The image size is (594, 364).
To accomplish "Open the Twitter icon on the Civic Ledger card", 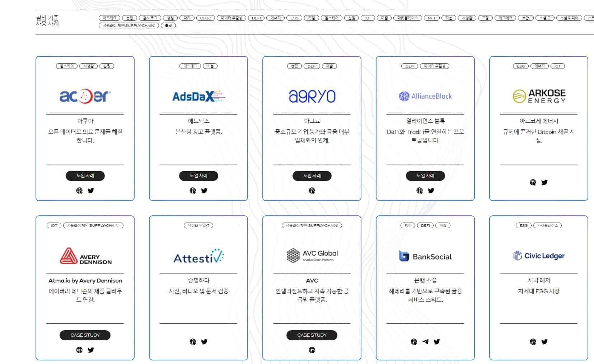I will (x=544, y=342).
